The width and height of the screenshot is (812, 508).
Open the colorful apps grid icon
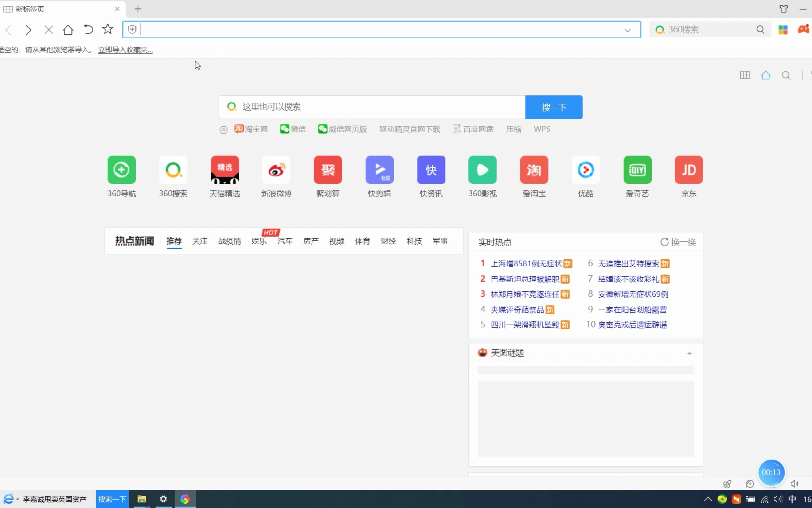pos(783,30)
